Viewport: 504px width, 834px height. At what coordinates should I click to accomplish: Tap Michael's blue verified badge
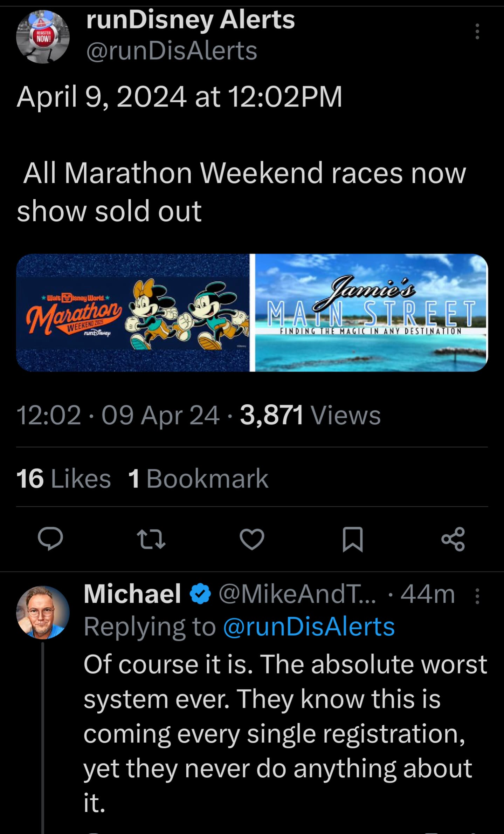point(200,595)
